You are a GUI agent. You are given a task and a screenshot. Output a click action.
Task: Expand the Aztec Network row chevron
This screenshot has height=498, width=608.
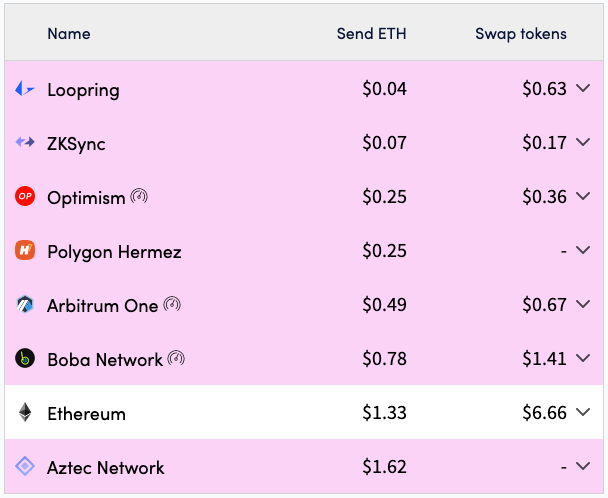coord(584,467)
